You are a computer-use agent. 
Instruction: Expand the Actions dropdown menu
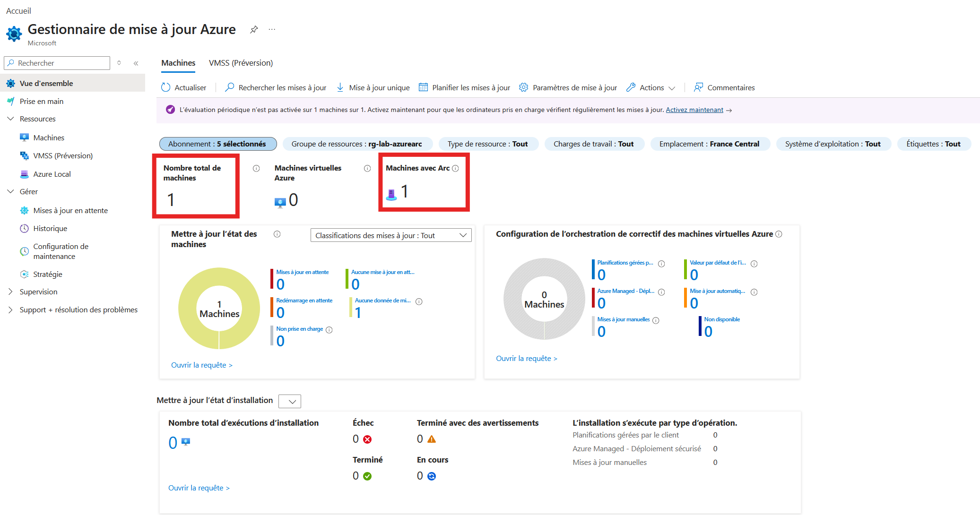[651, 87]
